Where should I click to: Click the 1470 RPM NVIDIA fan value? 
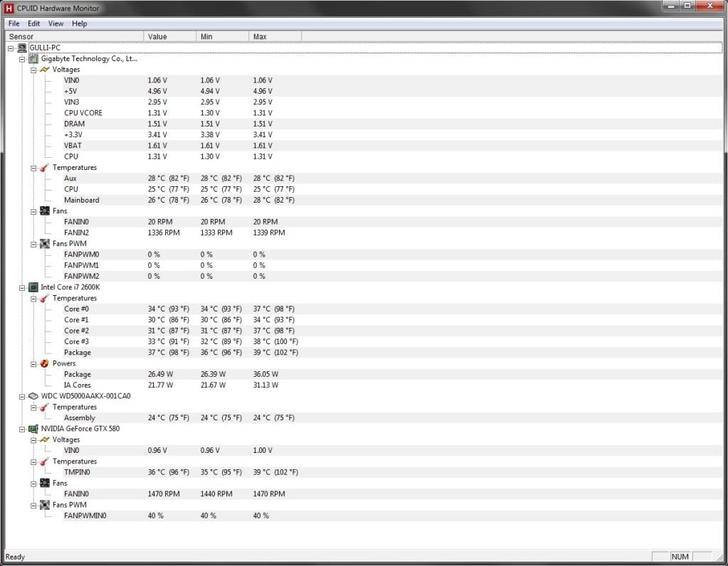(164, 494)
